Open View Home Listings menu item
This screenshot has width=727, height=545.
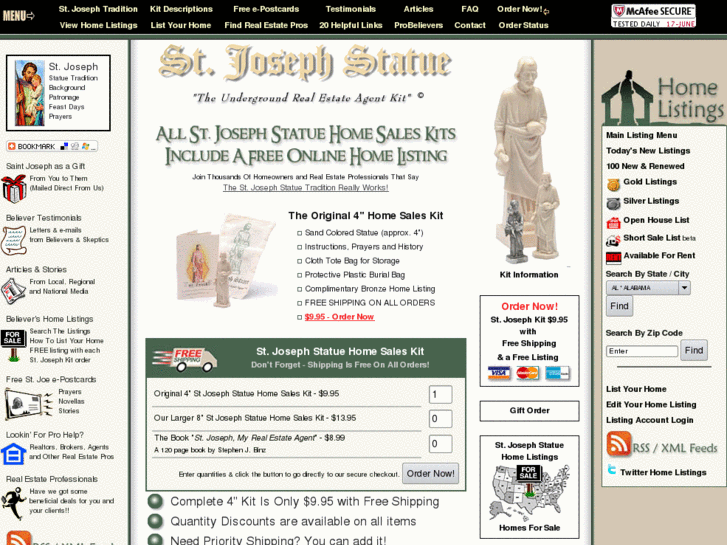click(98, 25)
